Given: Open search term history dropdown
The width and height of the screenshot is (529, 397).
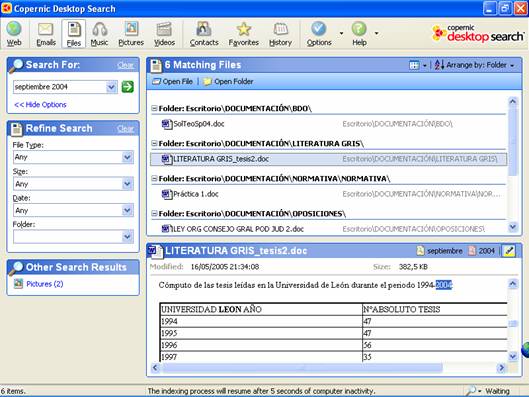Looking at the screenshot, I should [111, 87].
